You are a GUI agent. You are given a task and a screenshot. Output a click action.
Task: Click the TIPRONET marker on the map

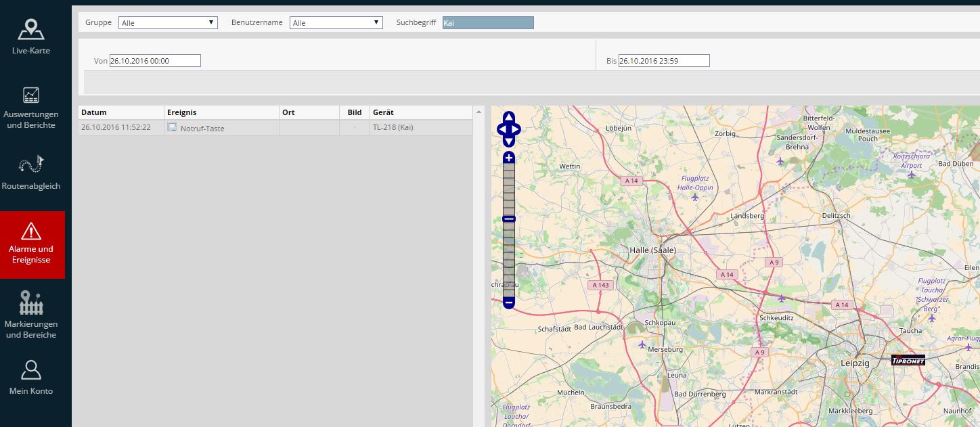[908, 360]
